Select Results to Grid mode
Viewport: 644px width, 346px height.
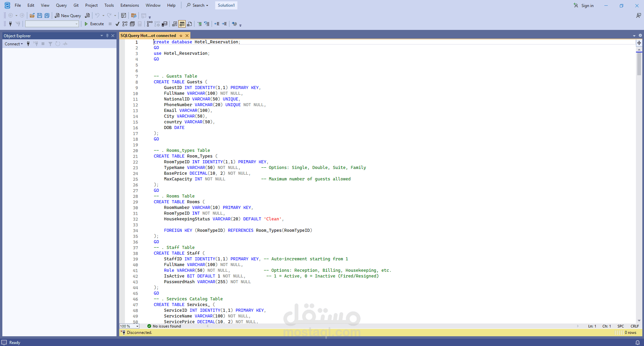[x=182, y=24]
